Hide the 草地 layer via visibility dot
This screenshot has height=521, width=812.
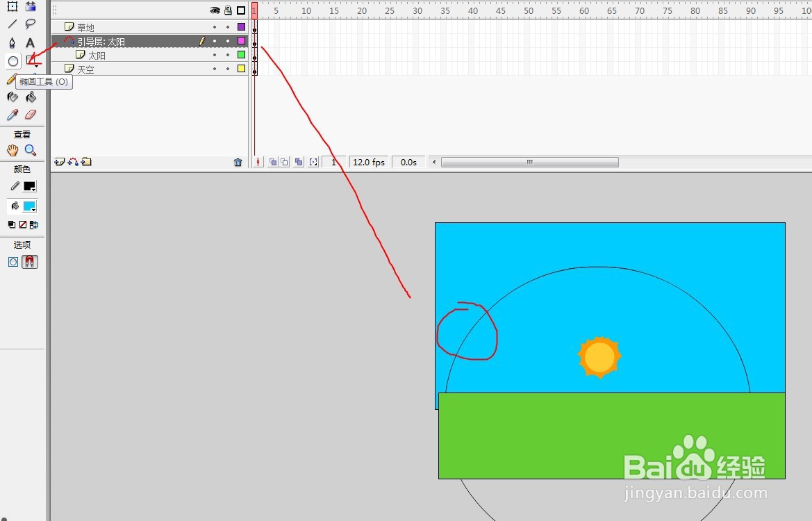215,27
